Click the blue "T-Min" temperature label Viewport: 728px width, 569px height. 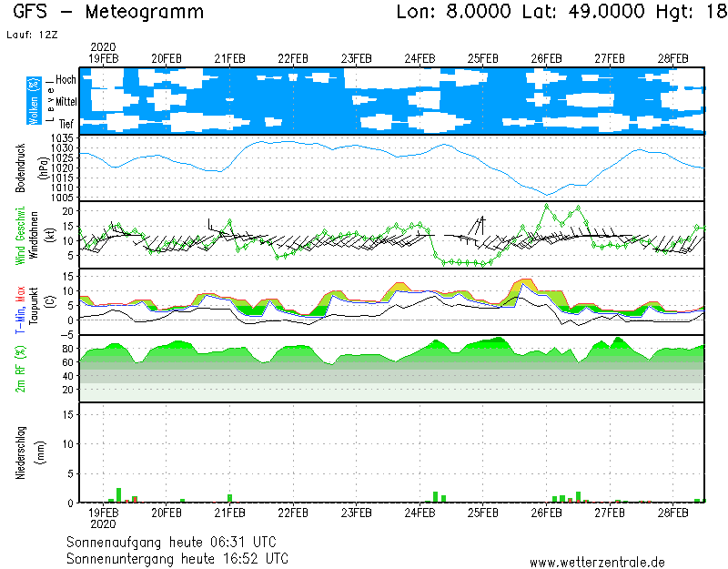click(x=20, y=320)
